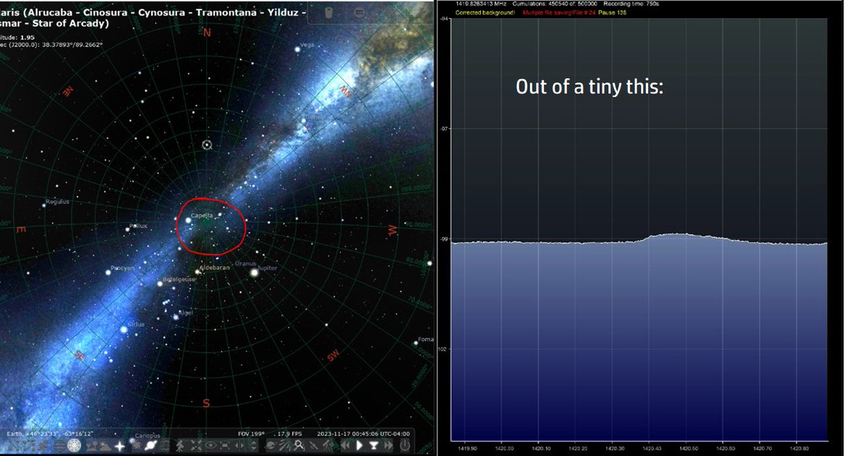Screen dimensions: 868x456
Task: Click the quit power icon
Action: pos(404,446)
